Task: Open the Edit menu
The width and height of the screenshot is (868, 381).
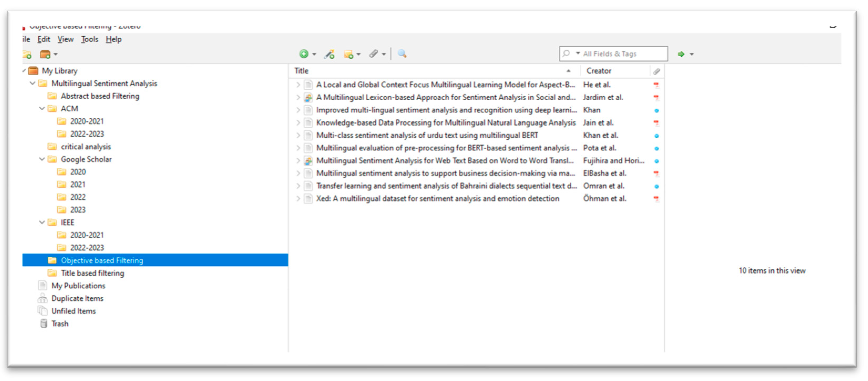Action: [43, 39]
